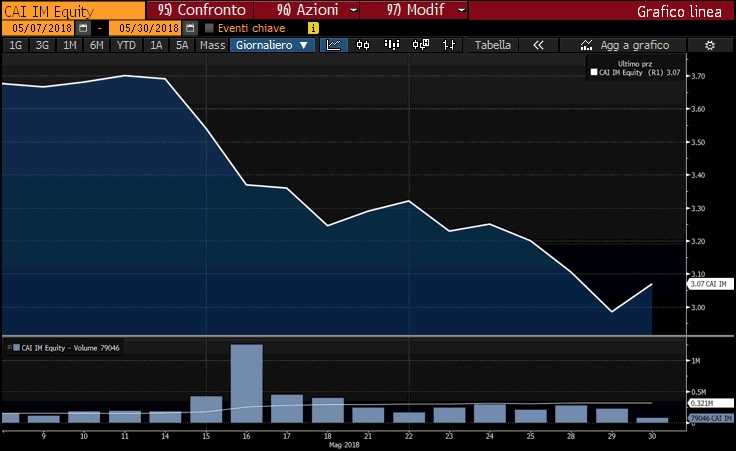Click the 1M volume axis value

(x=696, y=360)
